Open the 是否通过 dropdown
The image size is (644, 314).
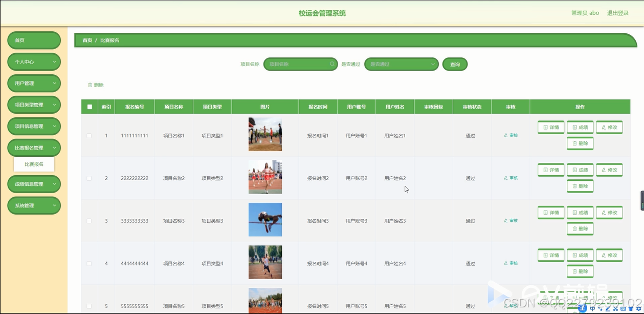(402, 65)
